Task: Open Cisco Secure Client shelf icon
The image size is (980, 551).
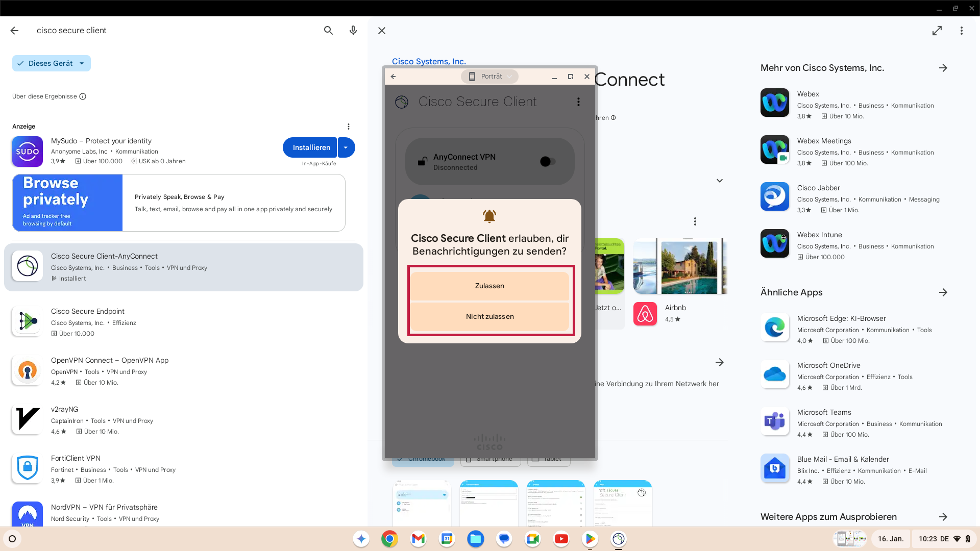Action: pos(618,539)
